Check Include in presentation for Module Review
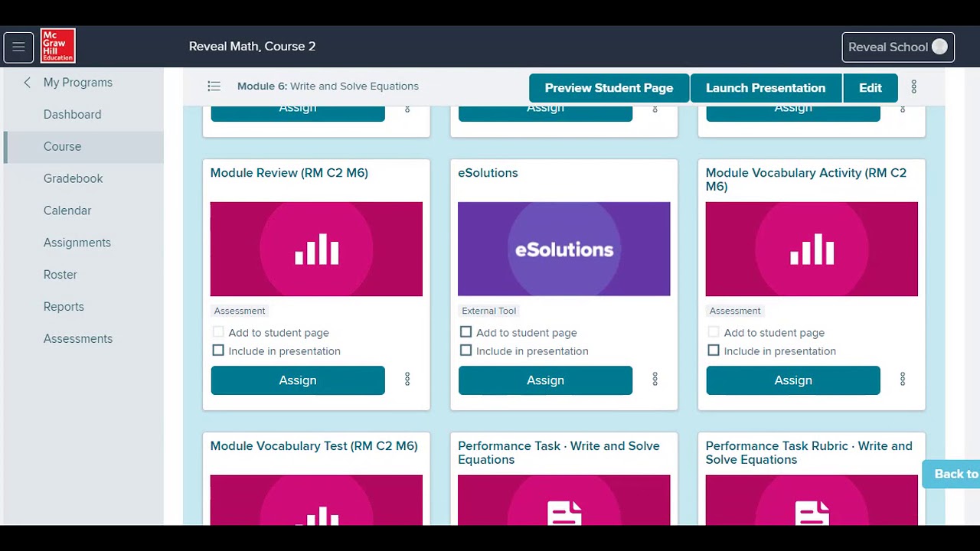Viewport: 980px width, 551px height. click(218, 350)
